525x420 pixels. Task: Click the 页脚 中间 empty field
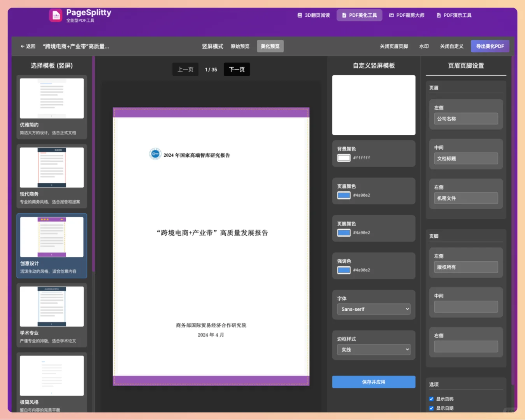pyautogui.click(x=466, y=307)
